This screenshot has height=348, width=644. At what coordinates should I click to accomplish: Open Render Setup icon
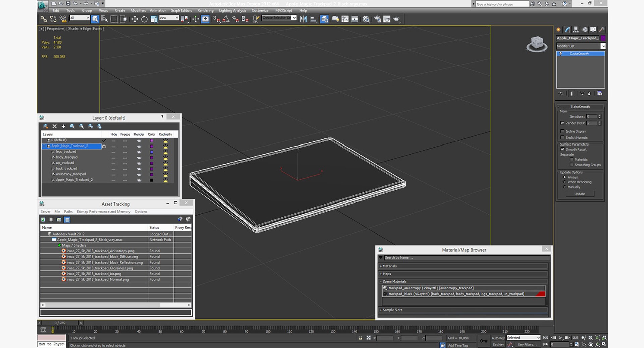[377, 19]
